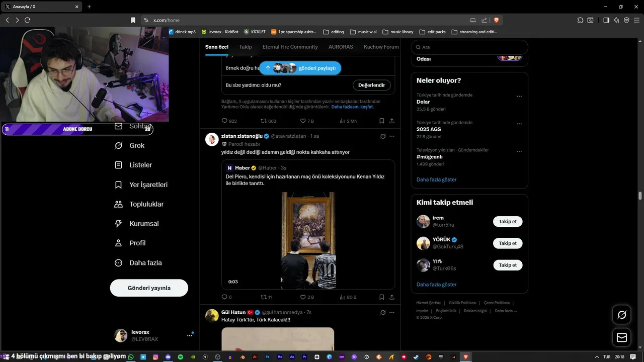Open account menu next to levorax
Screen dimensions: 644x362
190,335
